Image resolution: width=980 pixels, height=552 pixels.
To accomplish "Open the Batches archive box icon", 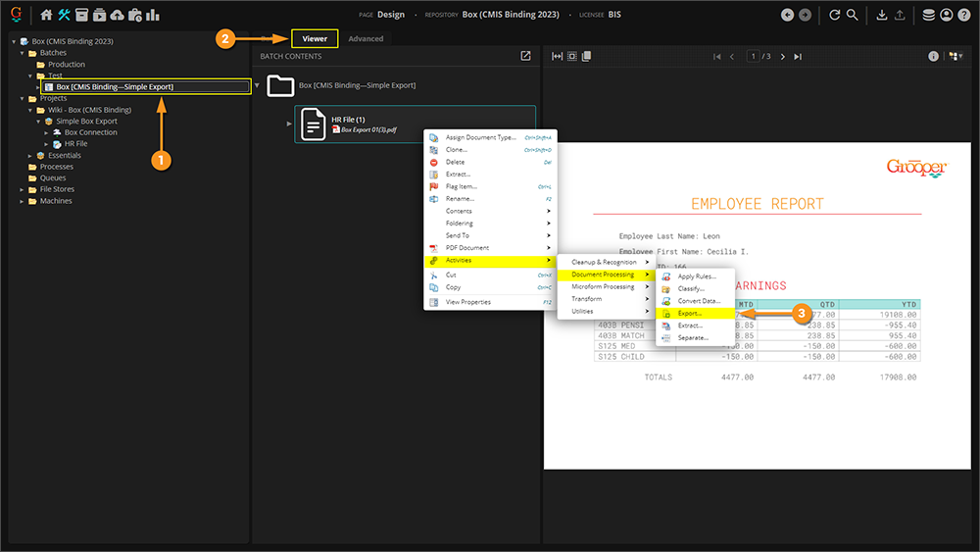I will (x=82, y=15).
